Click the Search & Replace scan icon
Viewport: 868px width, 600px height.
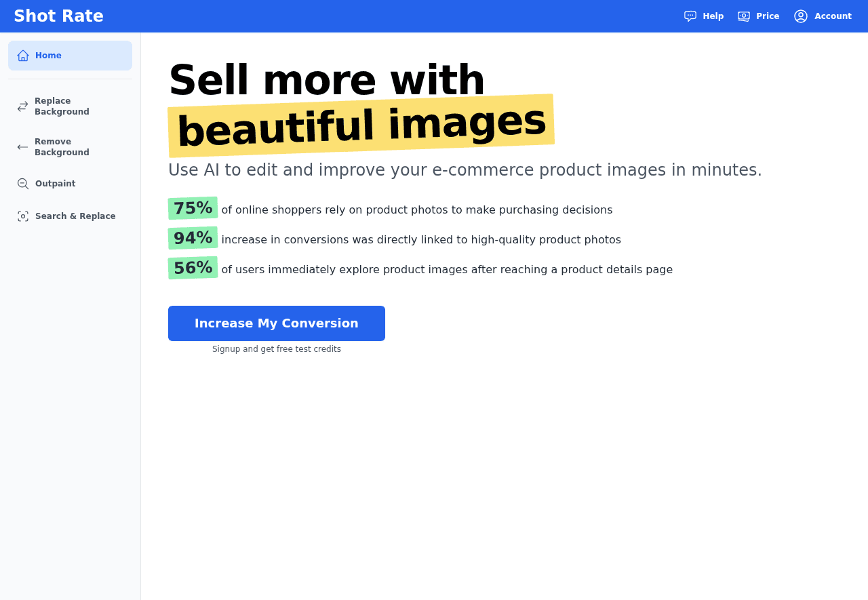(x=23, y=216)
